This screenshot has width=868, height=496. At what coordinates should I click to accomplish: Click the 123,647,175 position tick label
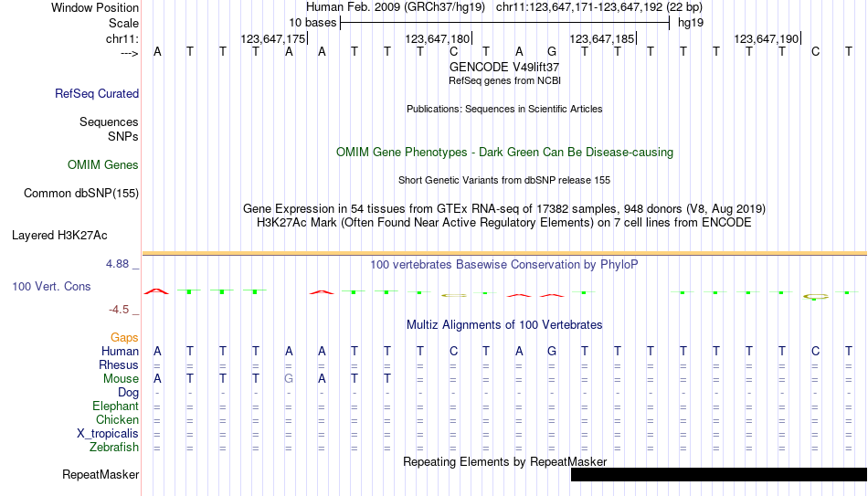point(273,38)
